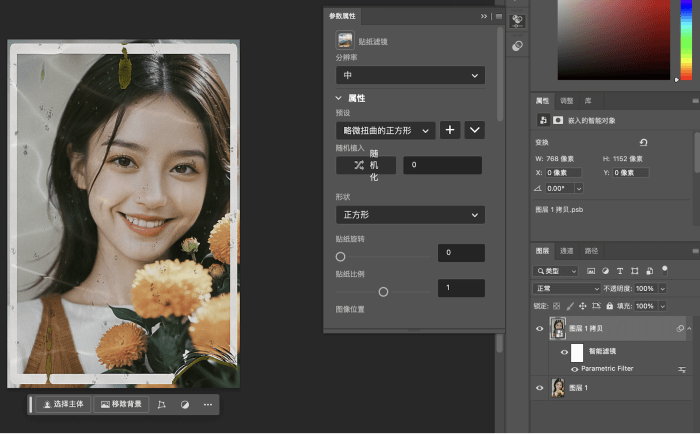
Task: Filter layers by shape layer icon
Action: [x=634, y=271]
